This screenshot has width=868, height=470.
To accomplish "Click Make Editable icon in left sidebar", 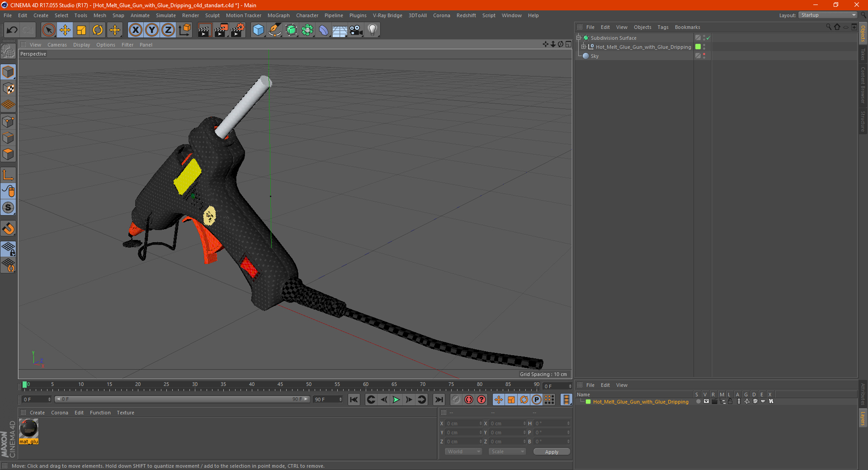I will coord(8,52).
